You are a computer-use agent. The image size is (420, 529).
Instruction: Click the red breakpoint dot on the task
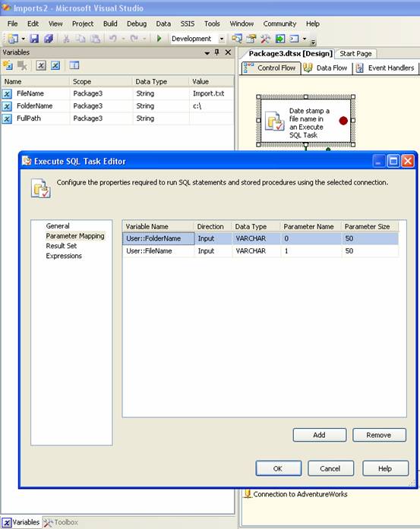[x=343, y=121]
